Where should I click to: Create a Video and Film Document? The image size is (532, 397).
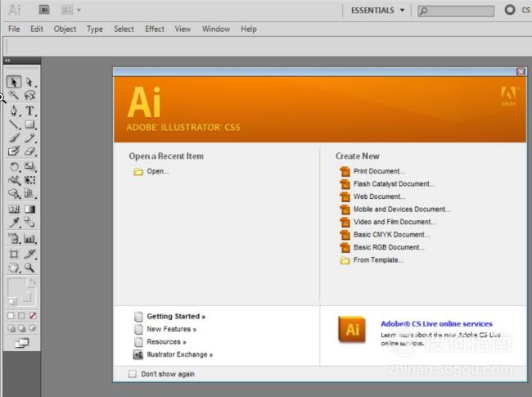coord(388,222)
